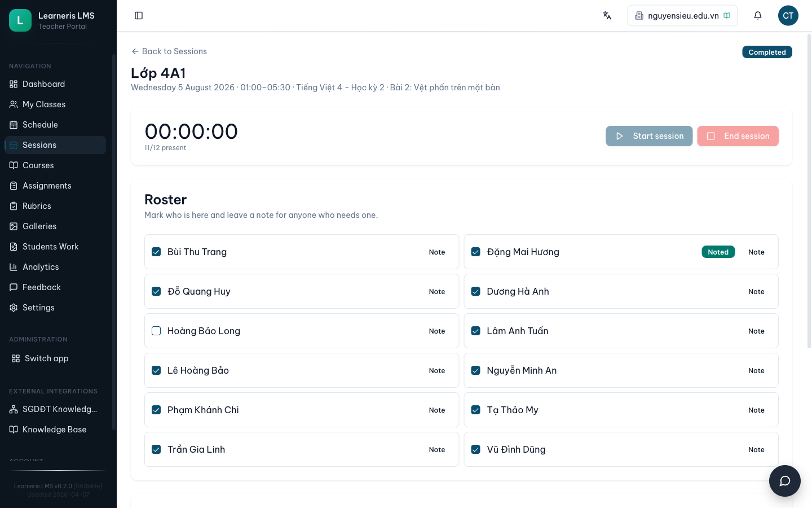Toggle Lê Hoàng Bảo's attendance checkbox
Screen dimensions: 812x508
156,370
